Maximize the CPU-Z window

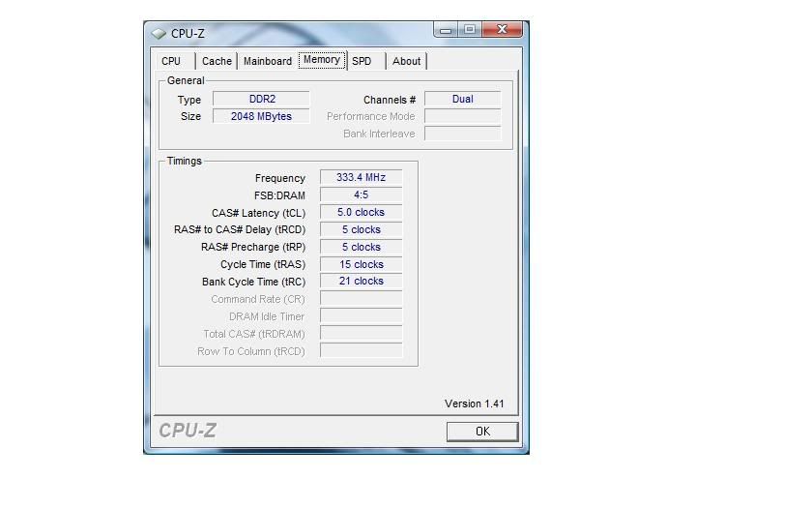470,30
